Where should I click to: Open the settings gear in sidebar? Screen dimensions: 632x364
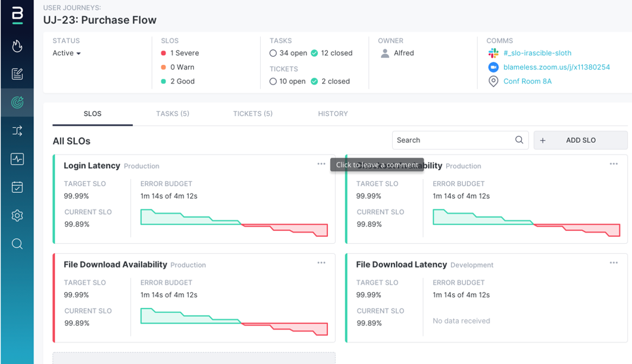tap(17, 215)
